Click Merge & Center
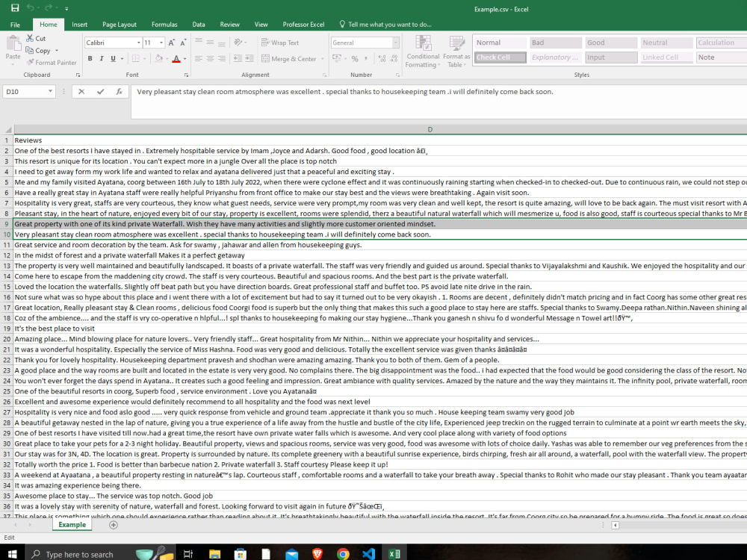Viewport: 747px width, 560px height. (288, 58)
